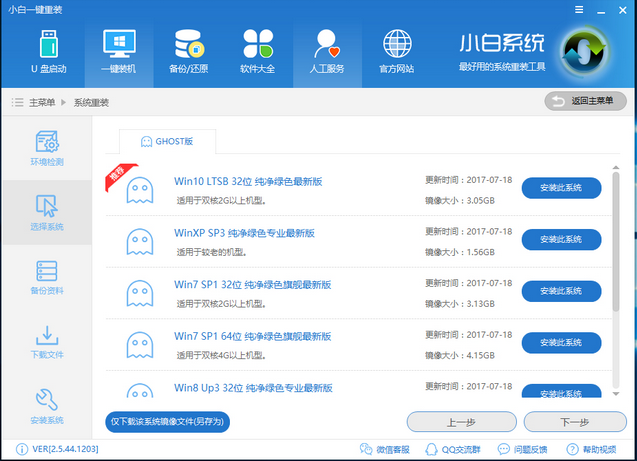
Task: Click VER[2.5.44.1203] version text
Action: [x=65, y=449]
